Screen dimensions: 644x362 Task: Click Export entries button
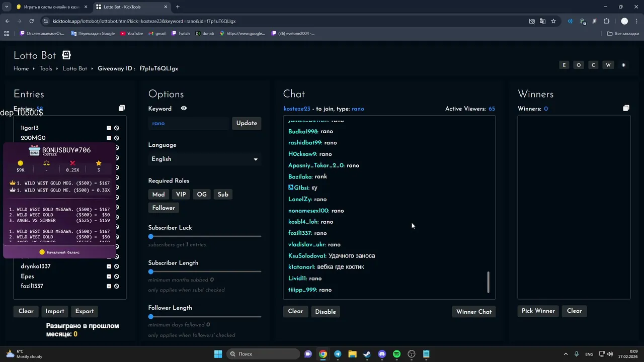click(85, 311)
